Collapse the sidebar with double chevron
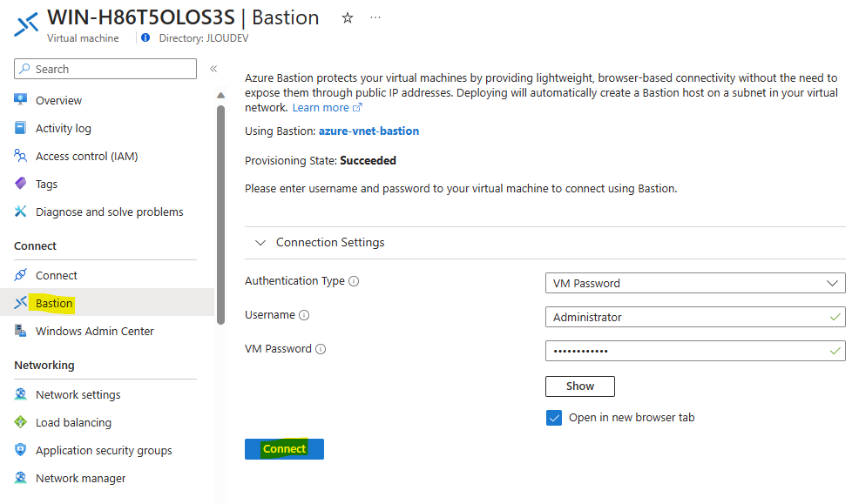 tap(213, 69)
